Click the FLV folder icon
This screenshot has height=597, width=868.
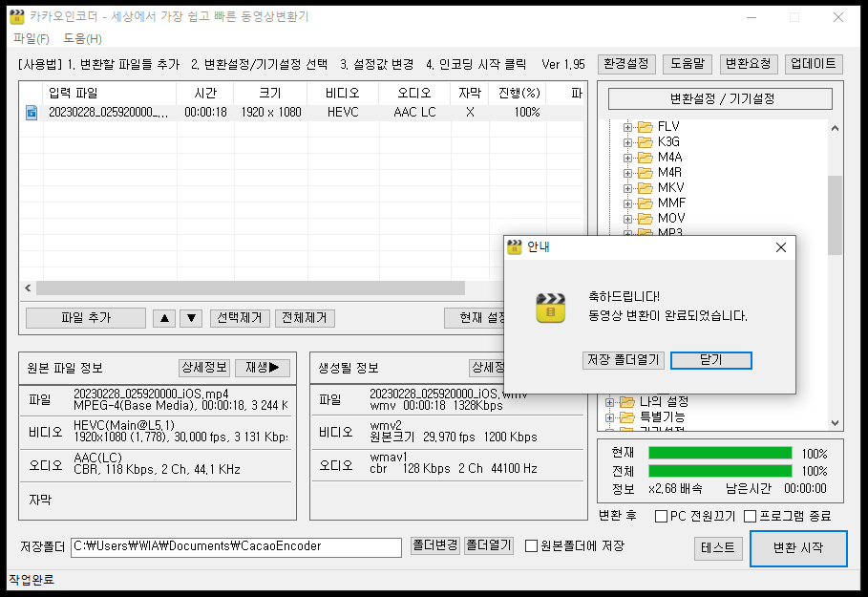point(645,127)
